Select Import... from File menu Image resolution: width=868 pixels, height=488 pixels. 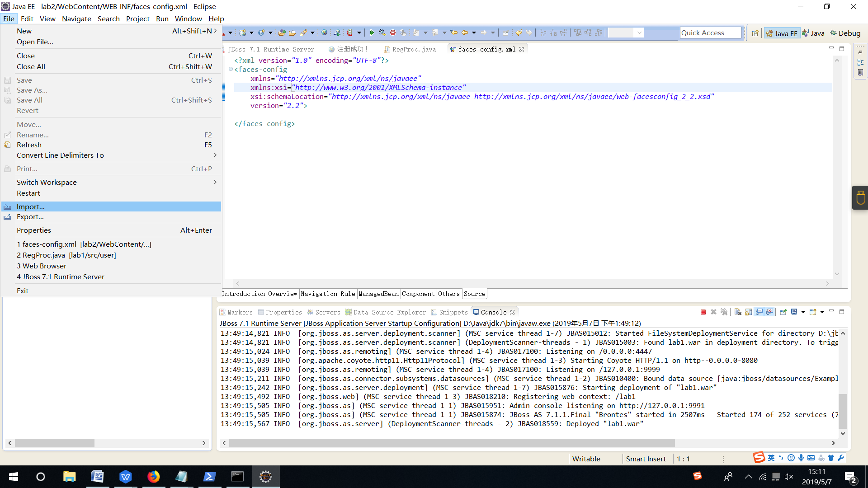[x=31, y=206]
